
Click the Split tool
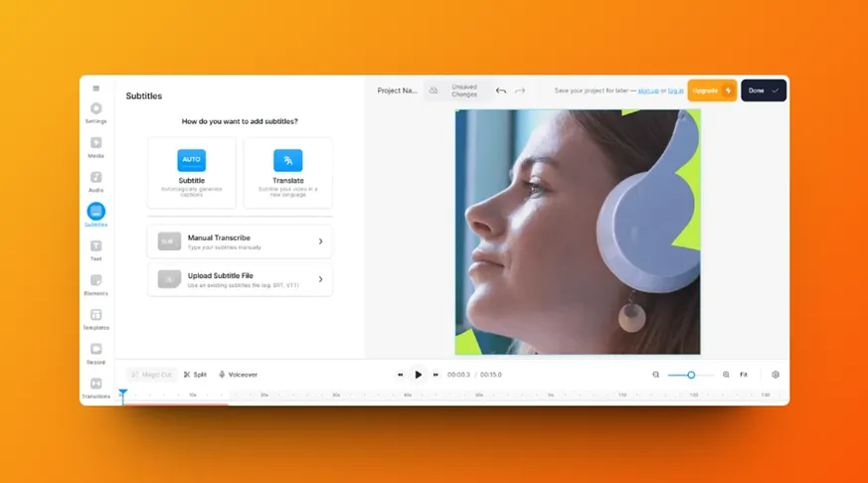(196, 375)
